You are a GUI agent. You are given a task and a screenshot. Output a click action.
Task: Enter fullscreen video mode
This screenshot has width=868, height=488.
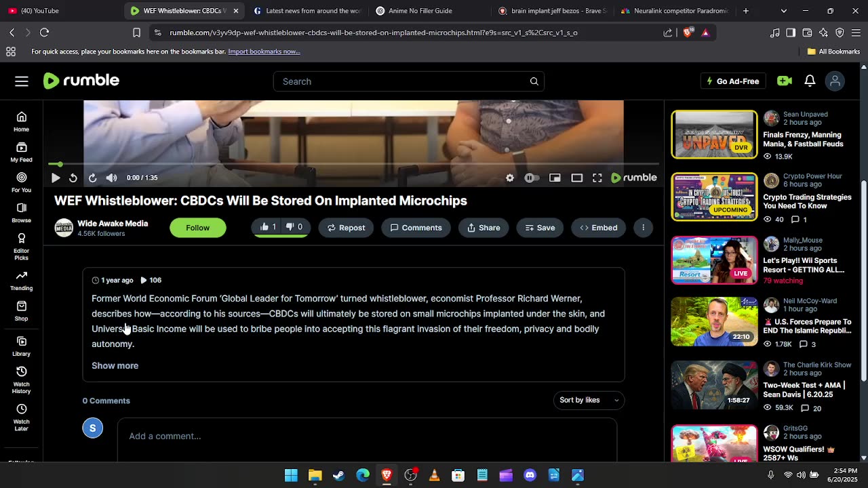(x=597, y=178)
